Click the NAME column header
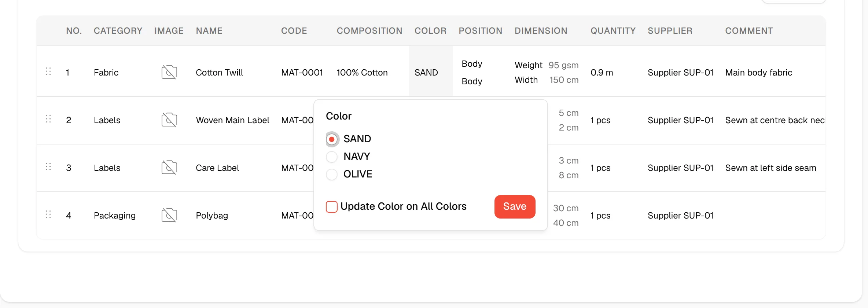Viewport: 868px width, 308px height. (x=209, y=31)
